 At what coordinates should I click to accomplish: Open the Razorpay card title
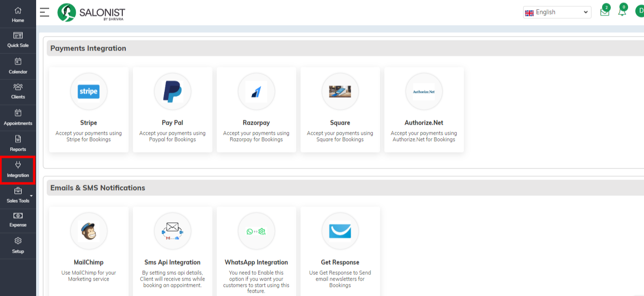(x=256, y=123)
